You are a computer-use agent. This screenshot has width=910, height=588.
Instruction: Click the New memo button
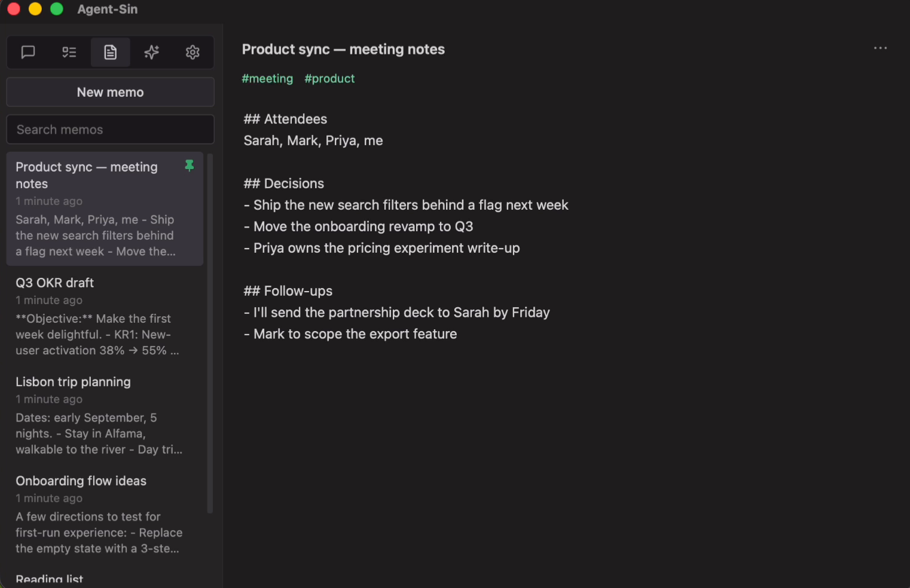tap(111, 92)
